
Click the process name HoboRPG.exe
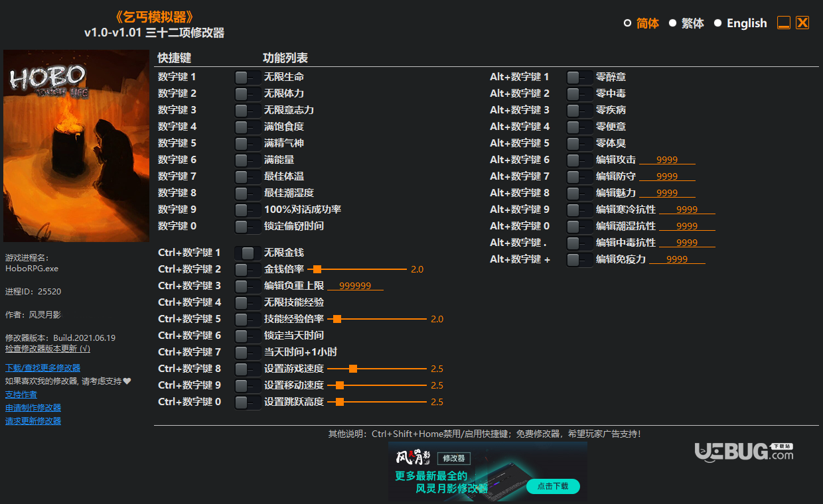point(32,269)
